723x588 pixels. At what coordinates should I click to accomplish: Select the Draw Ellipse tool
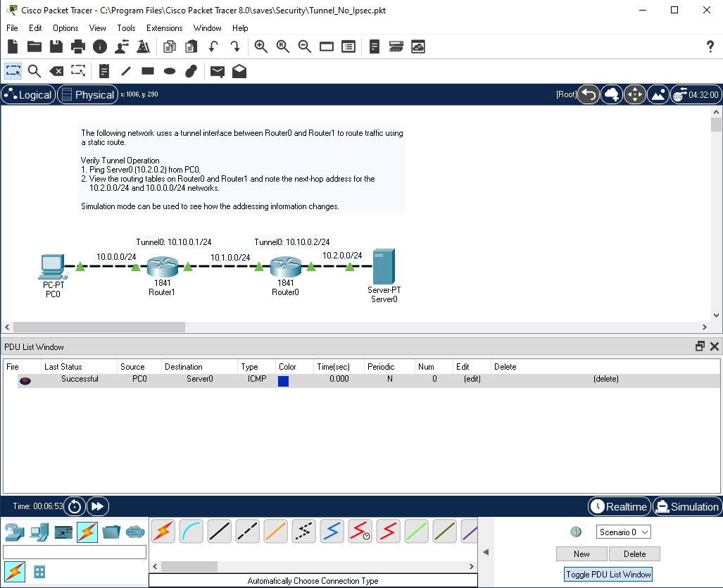170,71
